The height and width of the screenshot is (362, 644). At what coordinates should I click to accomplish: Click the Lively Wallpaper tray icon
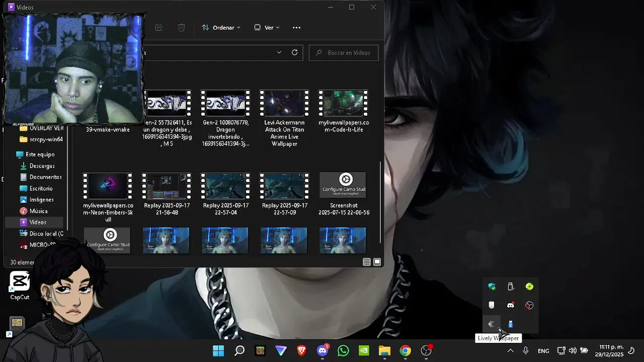coord(492,324)
